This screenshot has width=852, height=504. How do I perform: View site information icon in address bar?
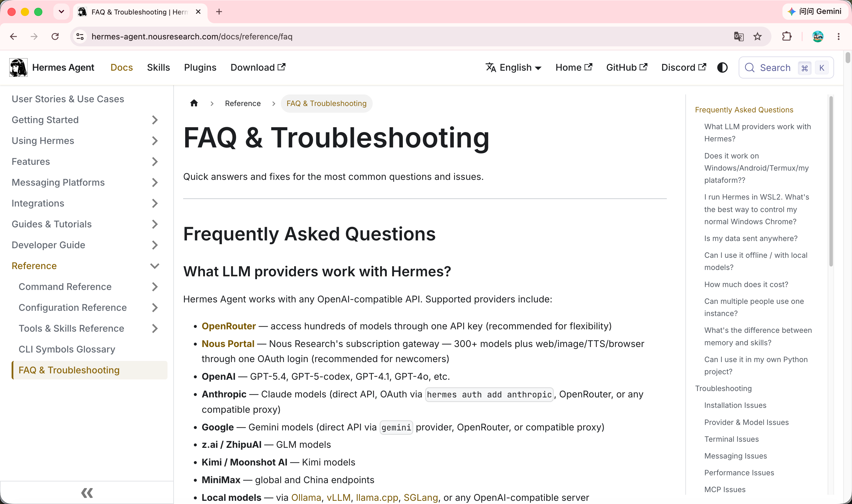pyautogui.click(x=80, y=36)
